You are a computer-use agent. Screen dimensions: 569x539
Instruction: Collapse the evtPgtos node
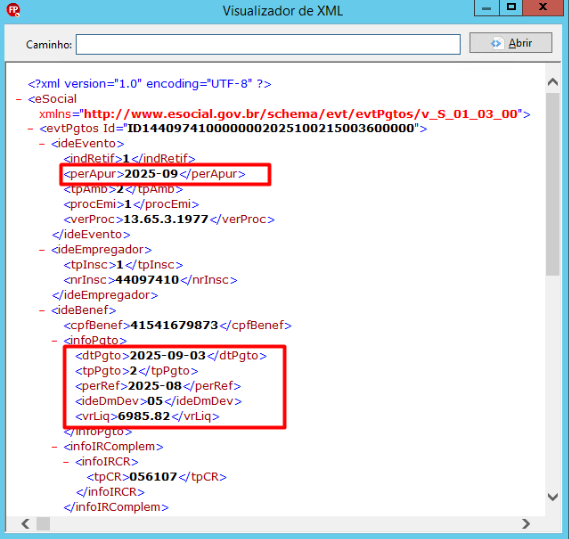(x=30, y=129)
